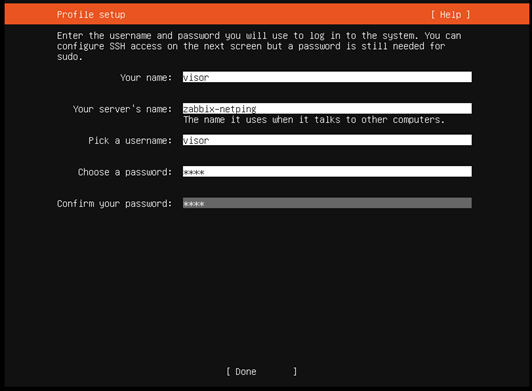Focus the server's name input field

(x=327, y=109)
